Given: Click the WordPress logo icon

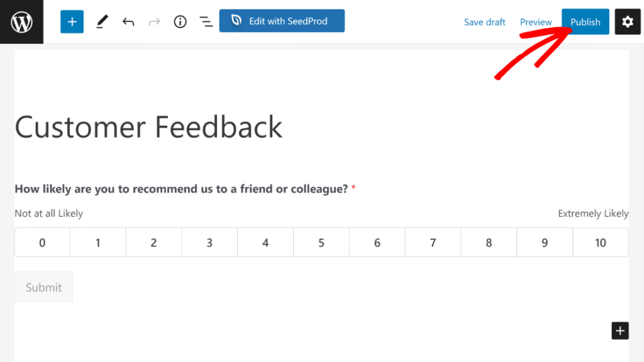Looking at the screenshot, I should [21, 21].
